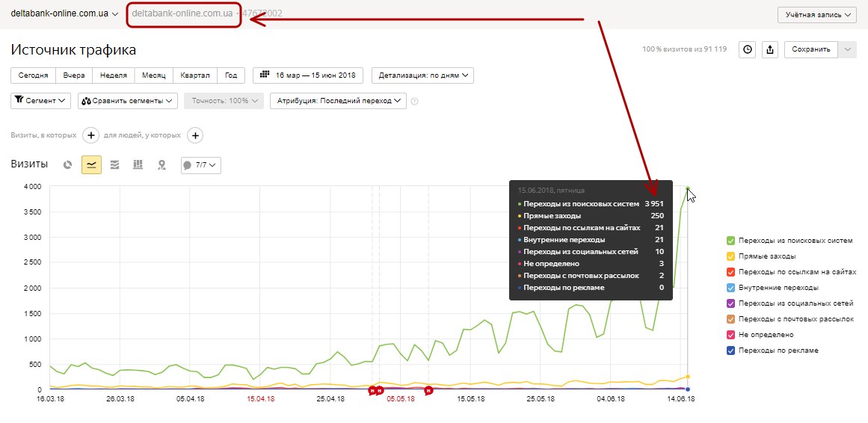Screen dimensions: 868x423
Task: Click the red annotation marker near 08.05.18
Action: pos(428,390)
